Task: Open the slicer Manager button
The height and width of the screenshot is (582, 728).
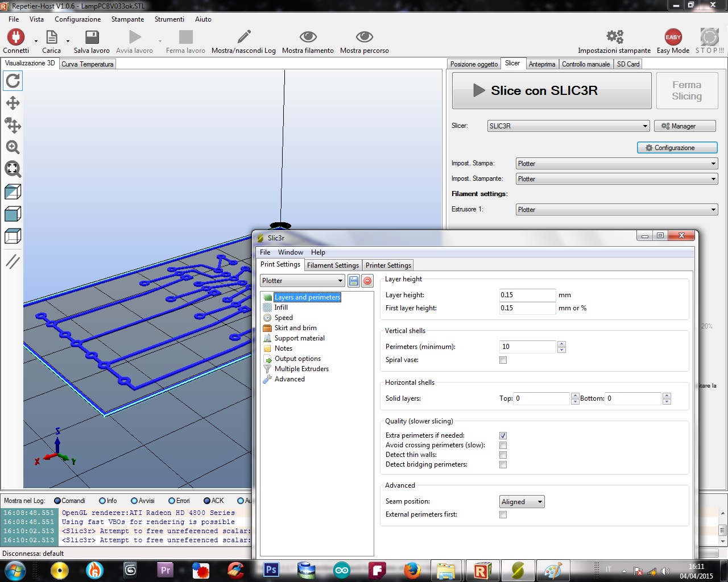Action: click(685, 126)
